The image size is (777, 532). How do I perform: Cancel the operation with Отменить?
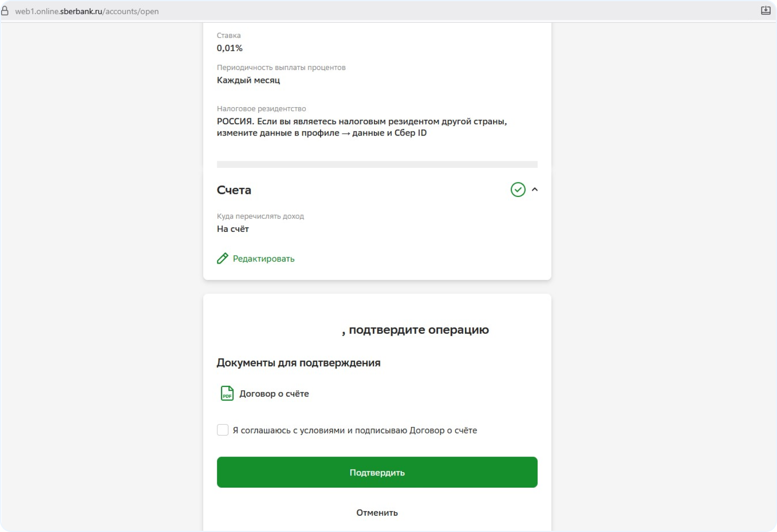click(x=377, y=513)
